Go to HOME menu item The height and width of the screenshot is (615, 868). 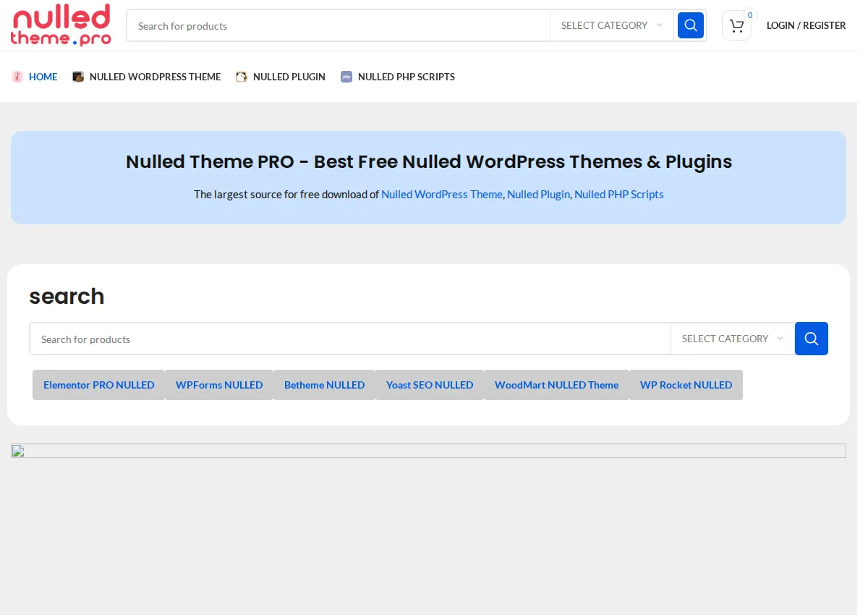43,77
